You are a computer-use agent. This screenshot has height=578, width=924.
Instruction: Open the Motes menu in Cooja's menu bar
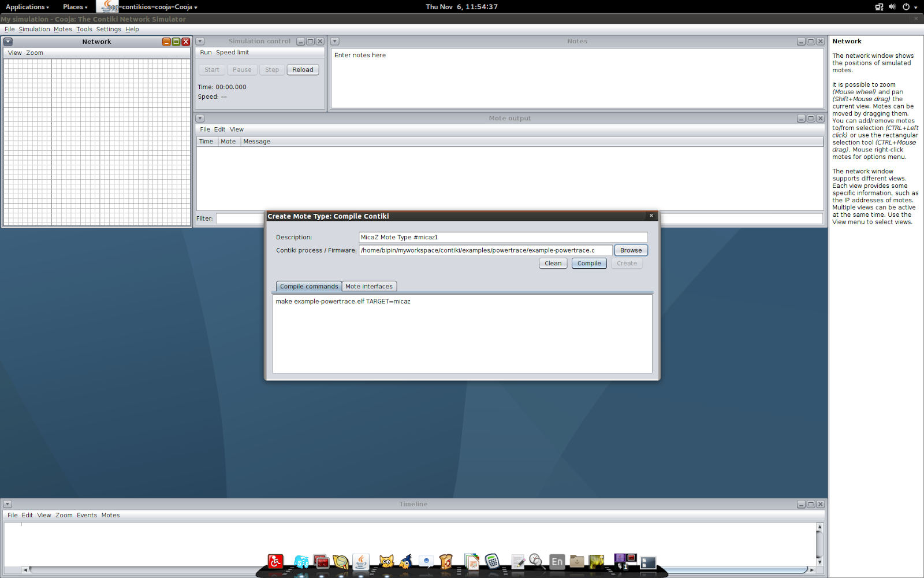click(63, 29)
